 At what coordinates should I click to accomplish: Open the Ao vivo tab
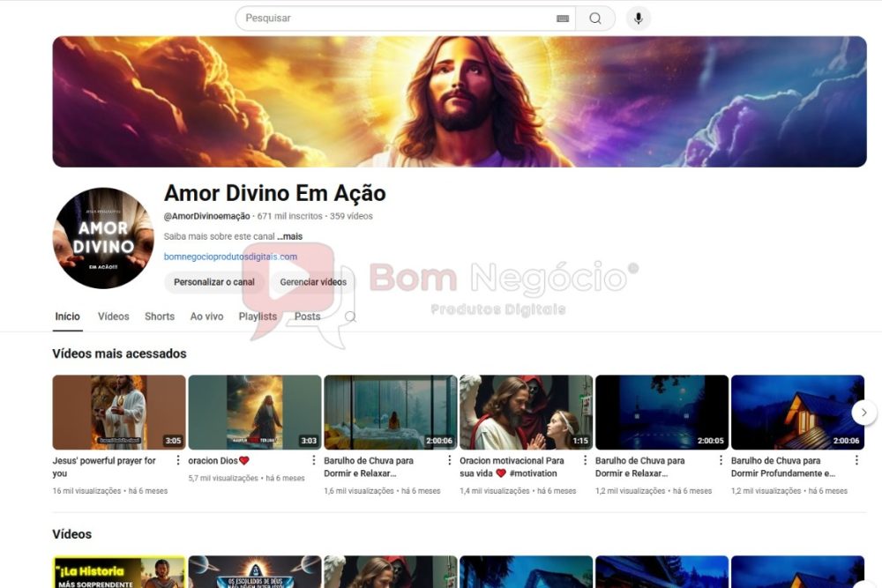(206, 316)
